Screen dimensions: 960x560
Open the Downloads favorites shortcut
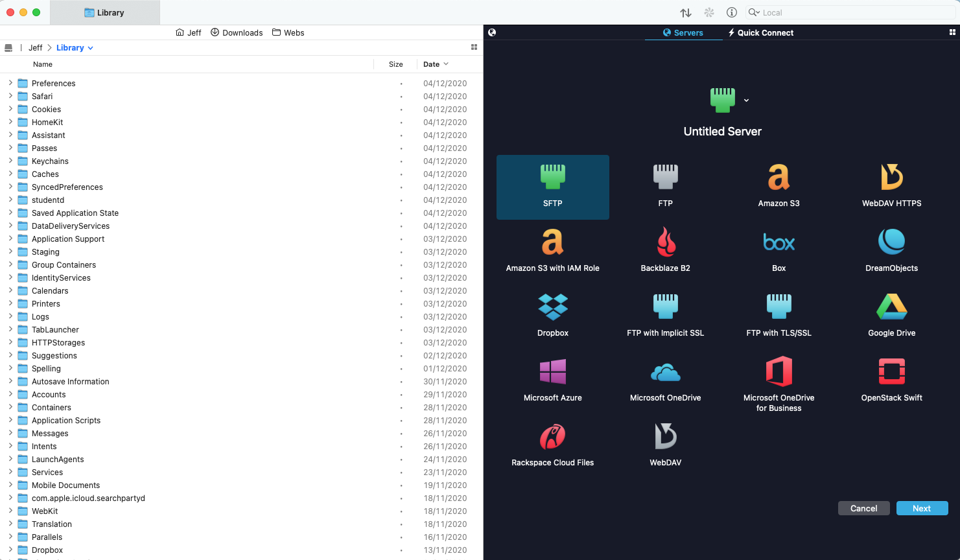click(237, 32)
